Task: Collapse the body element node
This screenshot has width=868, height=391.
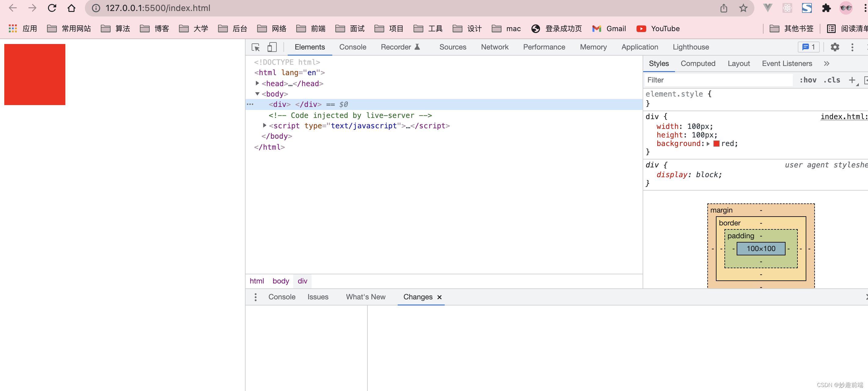Action: 257,94
